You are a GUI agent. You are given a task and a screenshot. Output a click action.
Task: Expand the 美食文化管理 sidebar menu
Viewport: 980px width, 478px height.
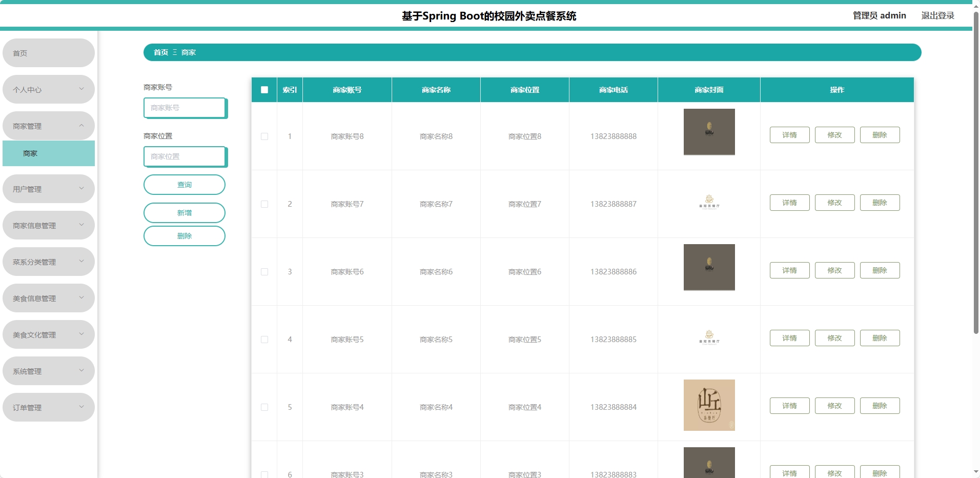(x=49, y=334)
